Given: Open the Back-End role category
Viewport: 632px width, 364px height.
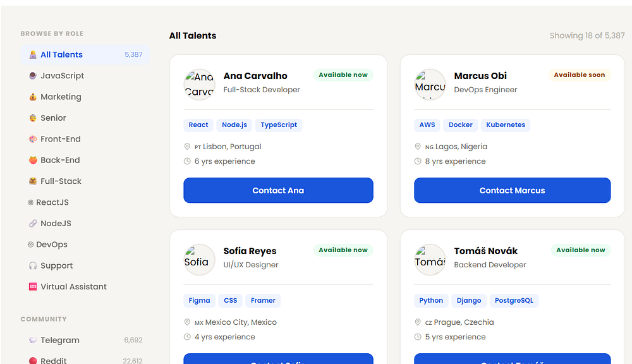Looking at the screenshot, I should (x=60, y=161).
